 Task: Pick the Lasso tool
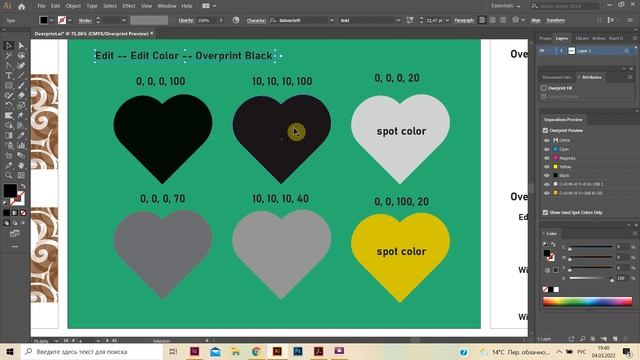21,56
